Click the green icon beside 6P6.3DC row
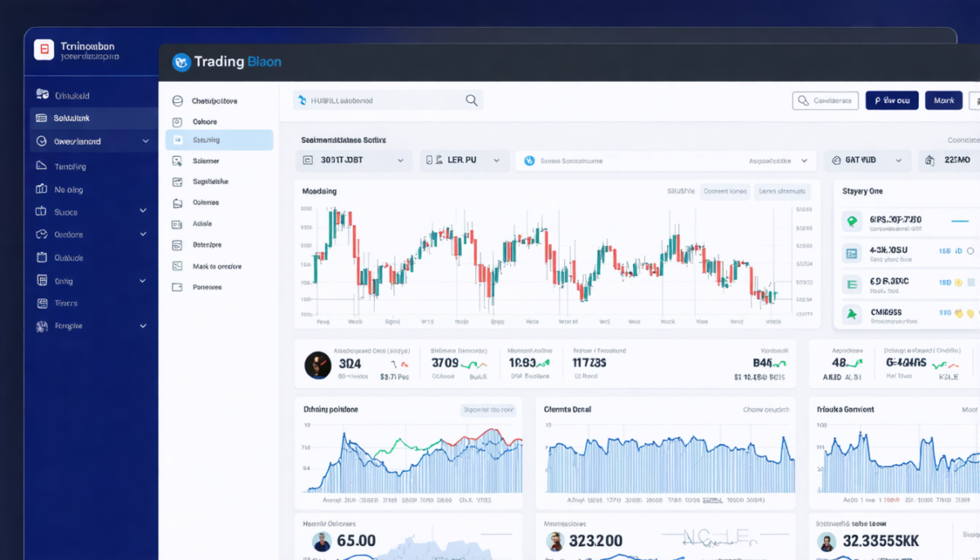 (x=852, y=283)
